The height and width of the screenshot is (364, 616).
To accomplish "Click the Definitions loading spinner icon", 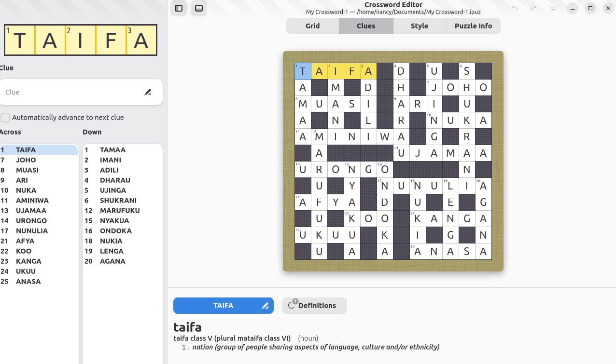I will click(292, 305).
